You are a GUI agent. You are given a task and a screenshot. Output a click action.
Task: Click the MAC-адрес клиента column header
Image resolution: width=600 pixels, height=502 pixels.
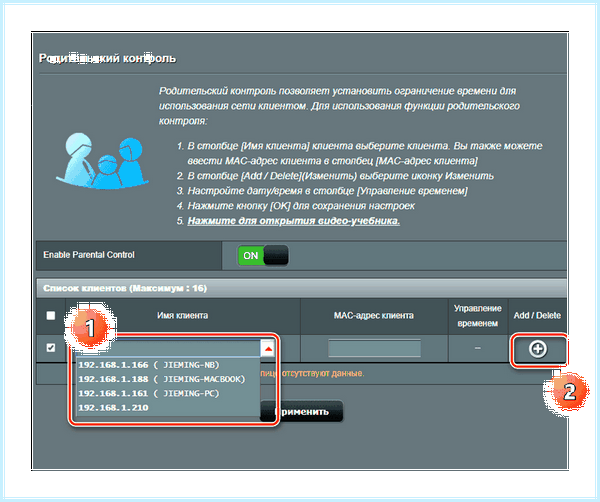pyautogui.click(x=373, y=316)
